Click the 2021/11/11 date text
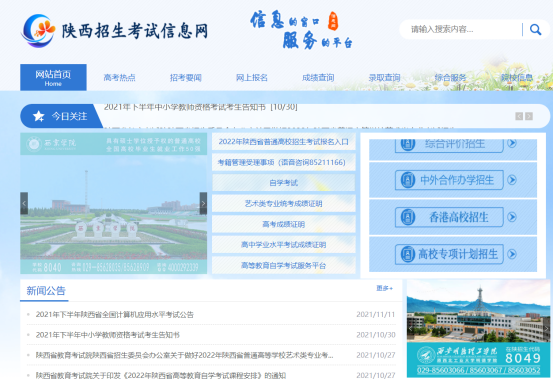The image size is (554, 382). click(376, 315)
